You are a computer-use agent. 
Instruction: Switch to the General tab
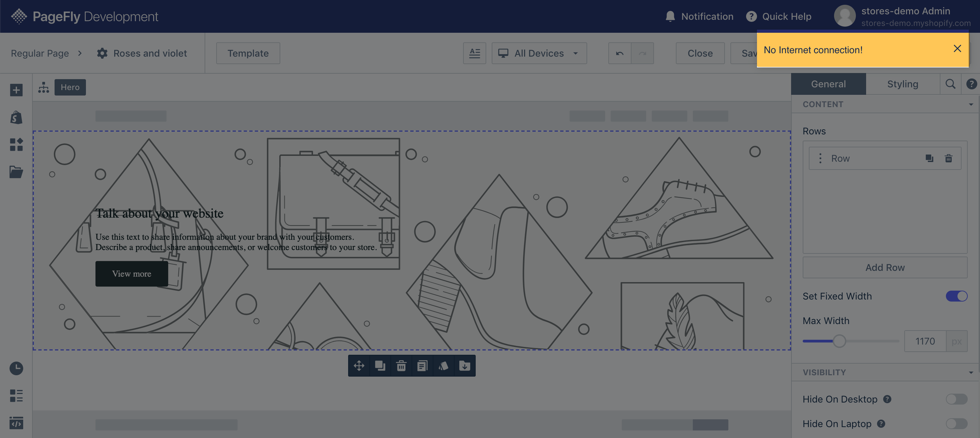point(828,84)
